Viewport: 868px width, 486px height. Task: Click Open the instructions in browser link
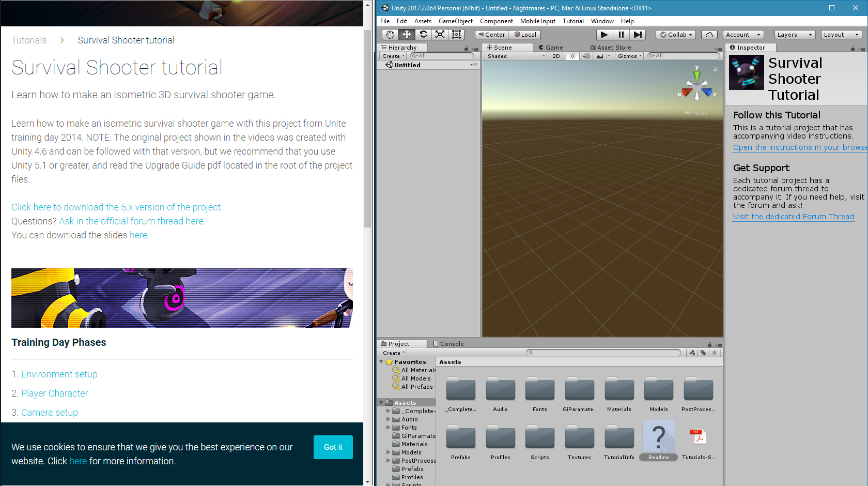coord(800,147)
